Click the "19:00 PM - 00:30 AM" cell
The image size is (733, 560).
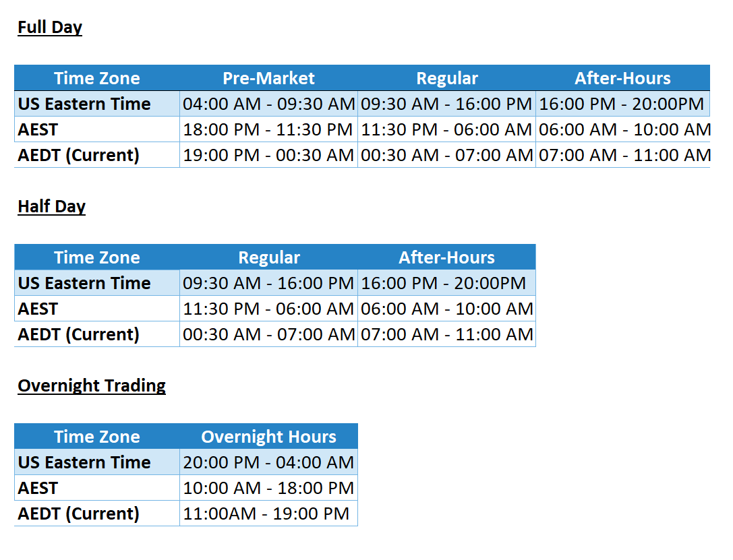tap(268, 155)
